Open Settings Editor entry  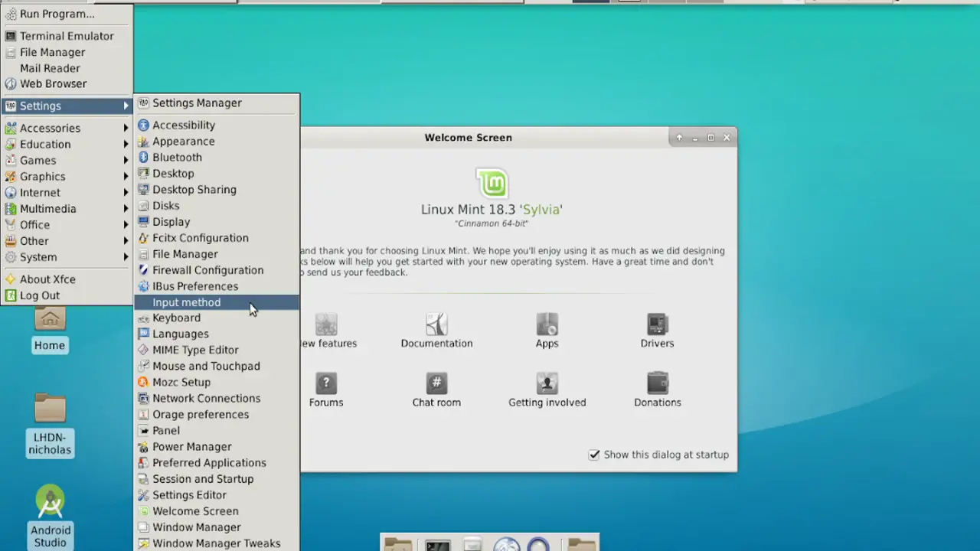217,494
